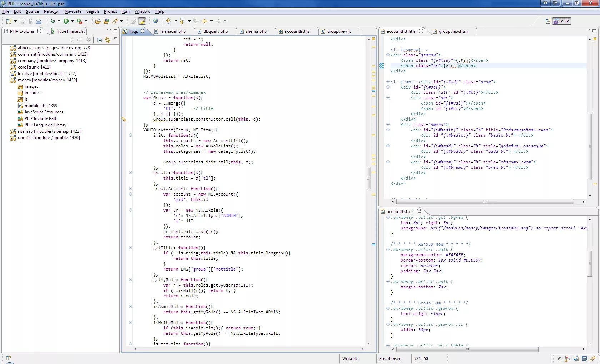Image resolution: width=600 pixels, height=364 pixels.
Task: Click the New file toolbar icon
Action: coord(9,21)
